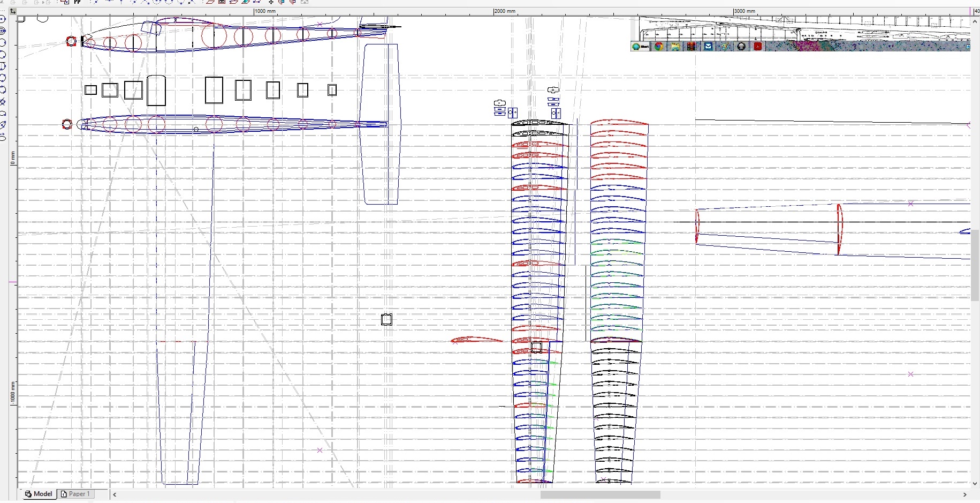
Task: Click the vertical scrollbar thumb
Action: tap(975, 265)
